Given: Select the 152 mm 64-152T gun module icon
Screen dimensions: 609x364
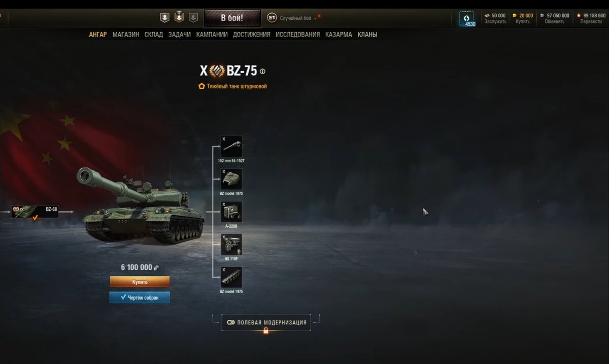Looking at the screenshot, I should pyautogui.click(x=231, y=146).
